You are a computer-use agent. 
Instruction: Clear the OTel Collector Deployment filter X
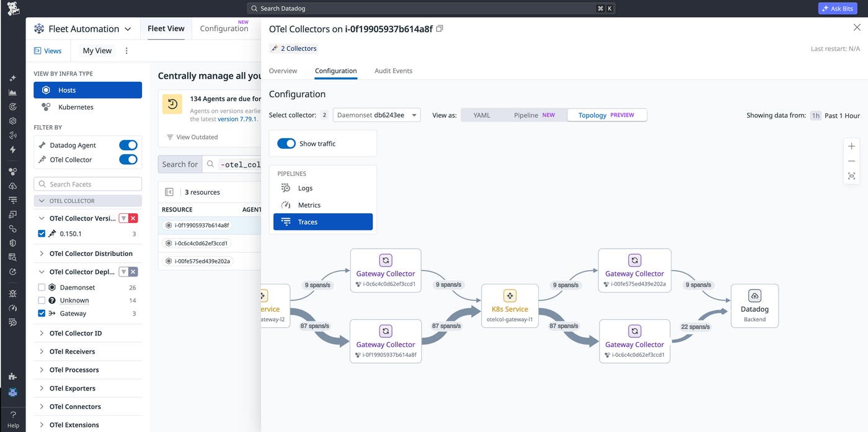(133, 272)
